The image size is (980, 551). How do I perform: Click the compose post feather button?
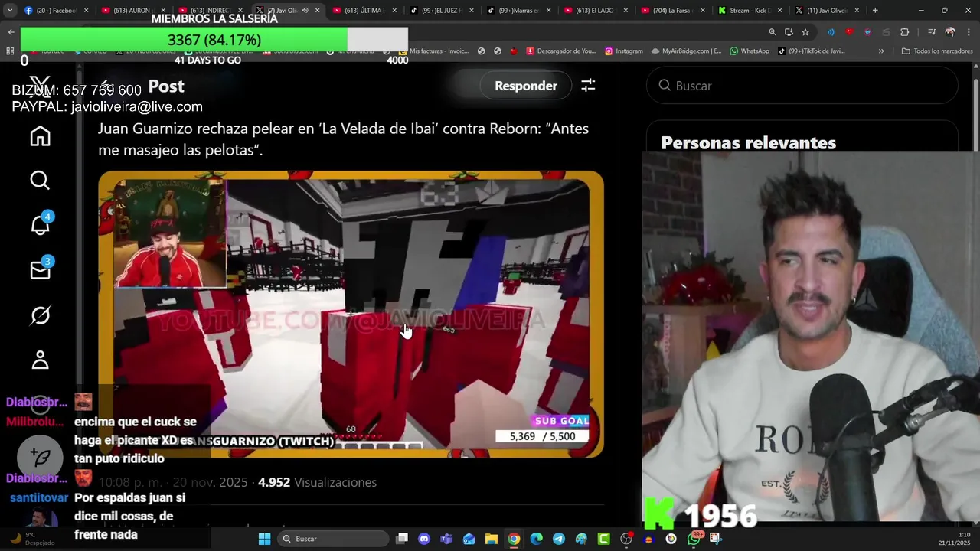(x=40, y=457)
